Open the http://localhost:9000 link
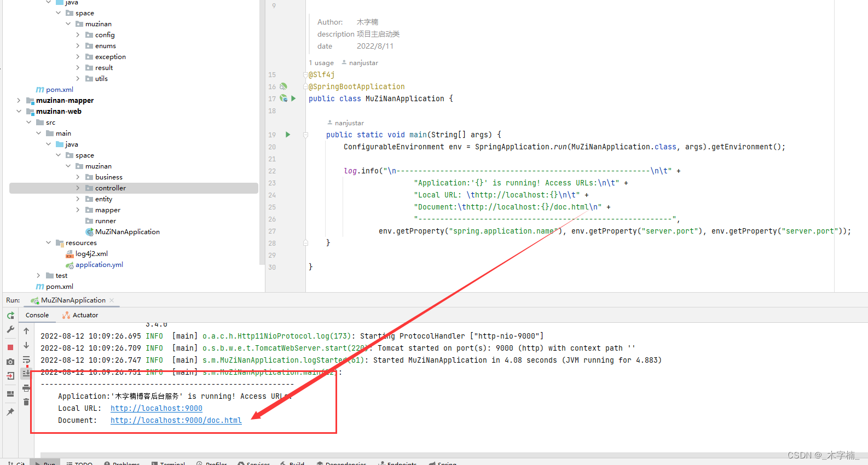Screen dimensions: 868x465 coord(157,408)
